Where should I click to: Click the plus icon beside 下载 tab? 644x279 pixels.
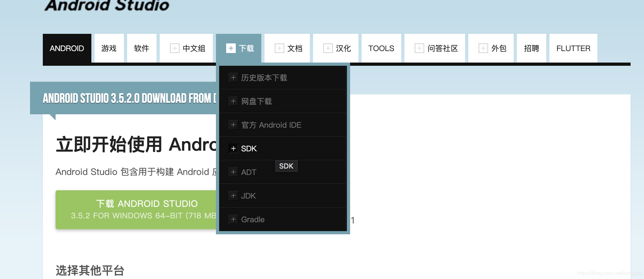[x=231, y=48]
